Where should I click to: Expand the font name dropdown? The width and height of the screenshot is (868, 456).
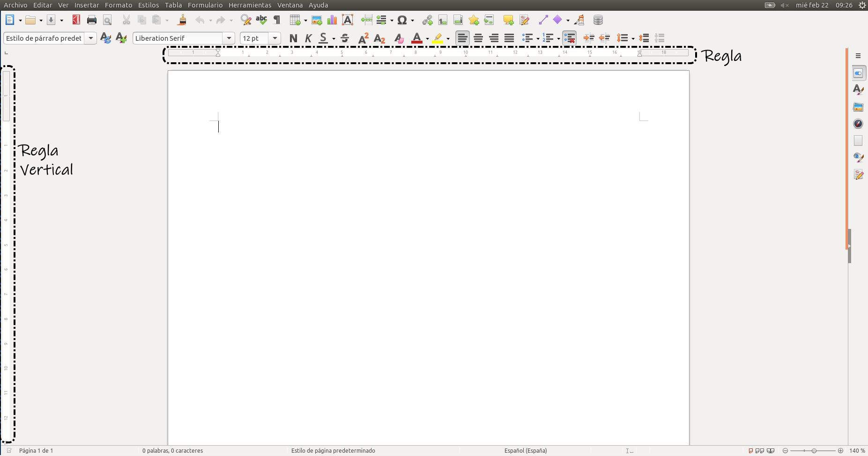[229, 38]
